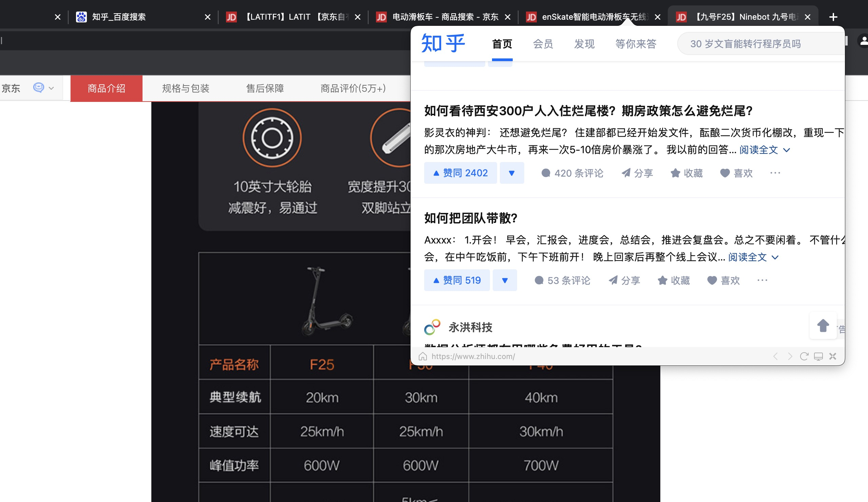Open 420 条评论 comments
The width and height of the screenshot is (868, 502).
(572, 173)
